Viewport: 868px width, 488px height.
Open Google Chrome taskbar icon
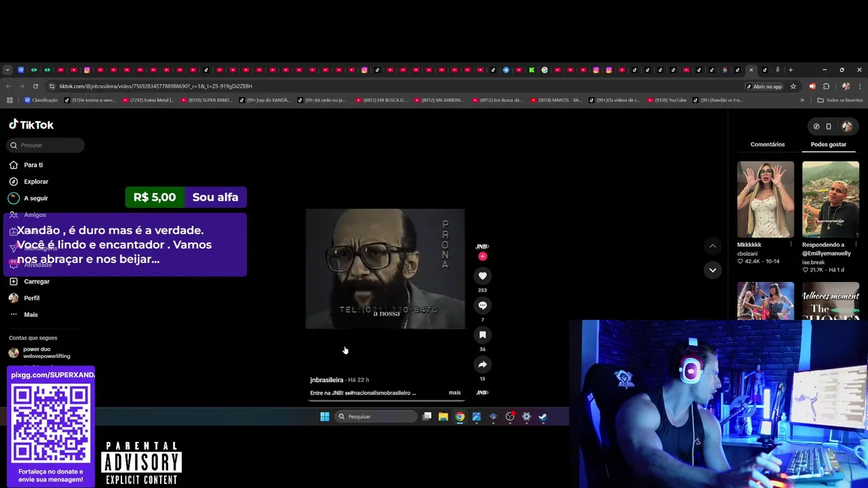coord(460,417)
